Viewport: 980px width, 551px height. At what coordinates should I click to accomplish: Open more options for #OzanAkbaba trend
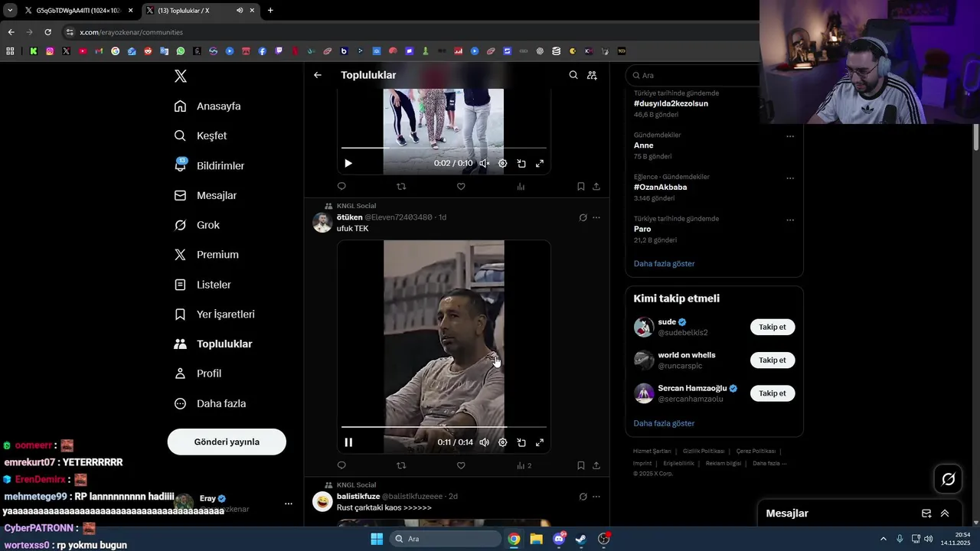(x=790, y=178)
